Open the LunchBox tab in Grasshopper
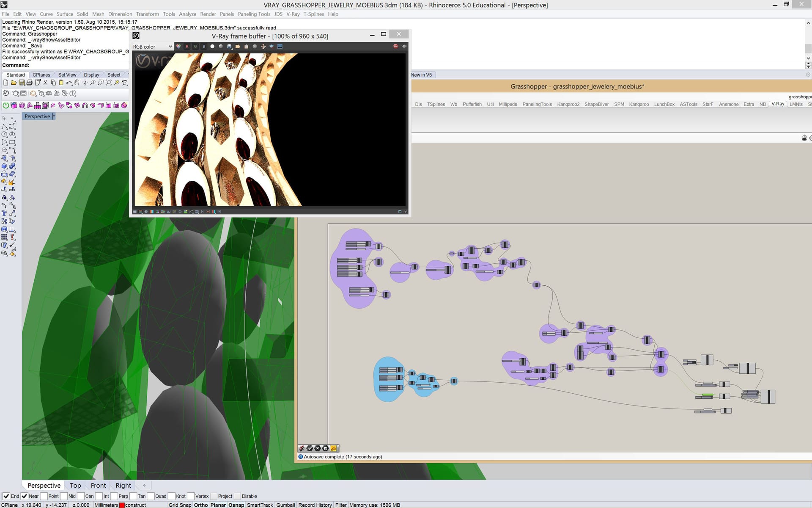 coord(664,104)
